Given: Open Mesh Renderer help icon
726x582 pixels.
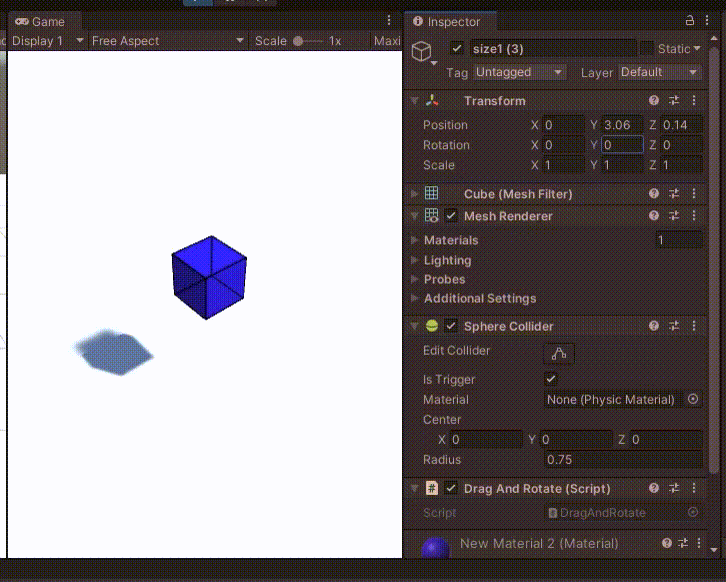Looking at the screenshot, I should tap(654, 215).
